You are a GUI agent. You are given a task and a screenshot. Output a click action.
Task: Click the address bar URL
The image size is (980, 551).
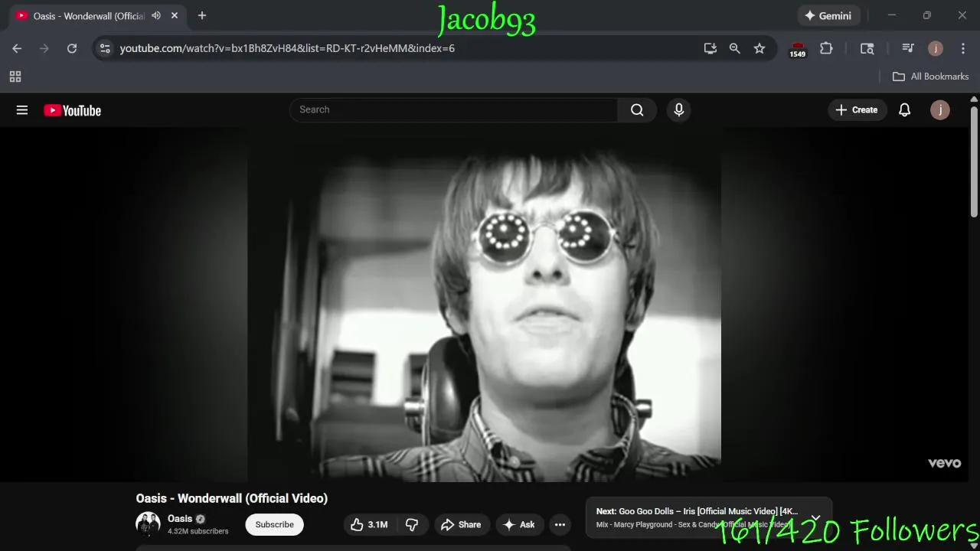pos(287,48)
